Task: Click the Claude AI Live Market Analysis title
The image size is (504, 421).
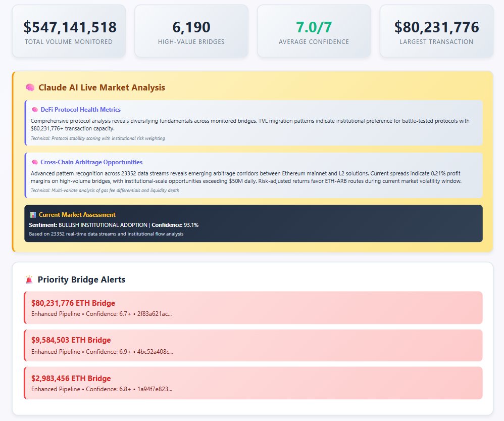Action: click(x=102, y=87)
